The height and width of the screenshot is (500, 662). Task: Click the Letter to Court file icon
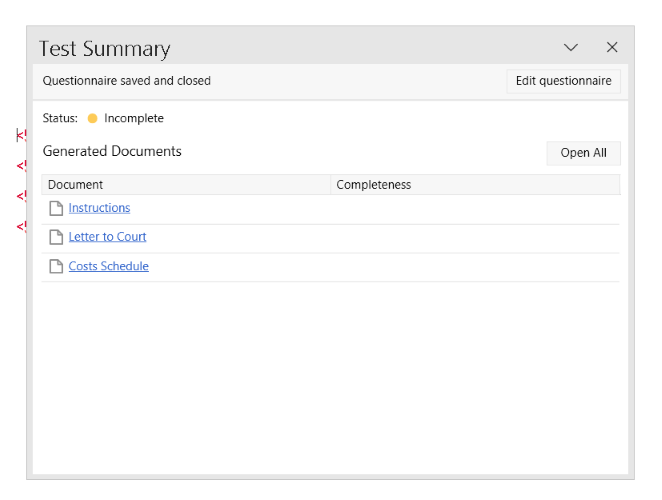tap(56, 237)
